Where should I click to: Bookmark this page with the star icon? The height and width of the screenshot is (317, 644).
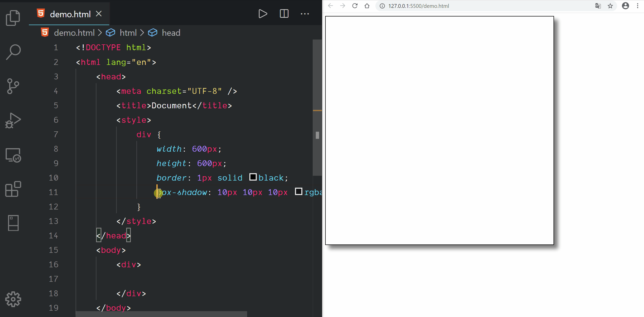pos(610,6)
